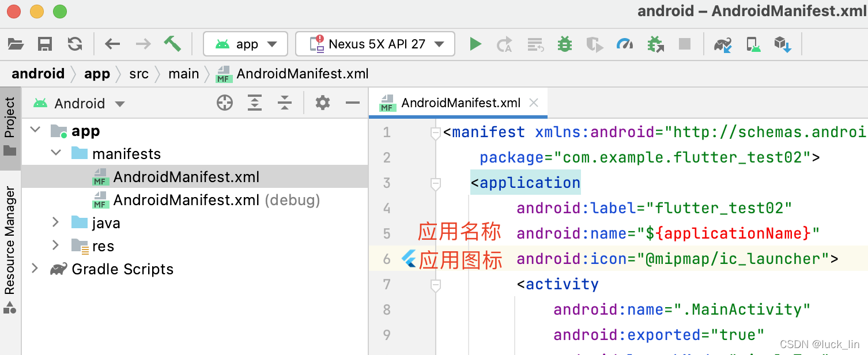868x355 pixels.
Task: Fold the application tag on line 3
Action: 436,184
